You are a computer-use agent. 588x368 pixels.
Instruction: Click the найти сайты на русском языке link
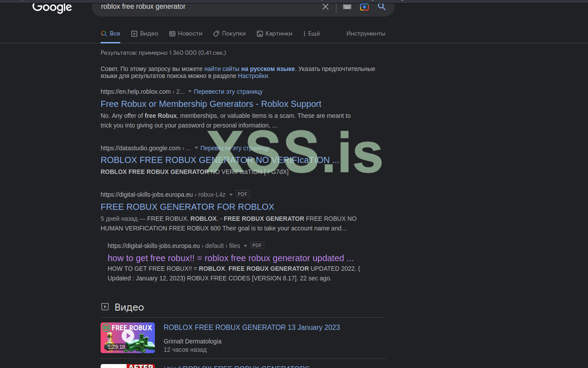pos(250,68)
